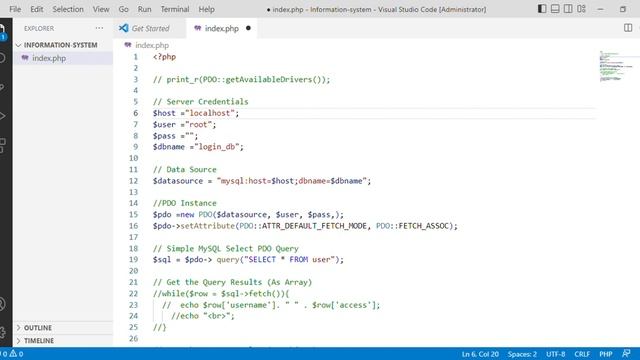640x360 pixels.
Task: Click the "// Data Source" comment
Action: pyautogui.click(x=184, y=169)
